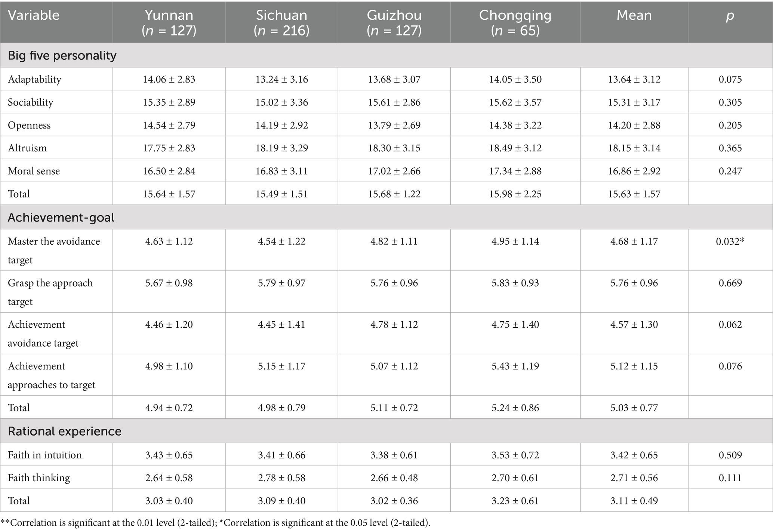The image size is (773, 532).
Task: Click the p column header
Action: pos(730,15)
